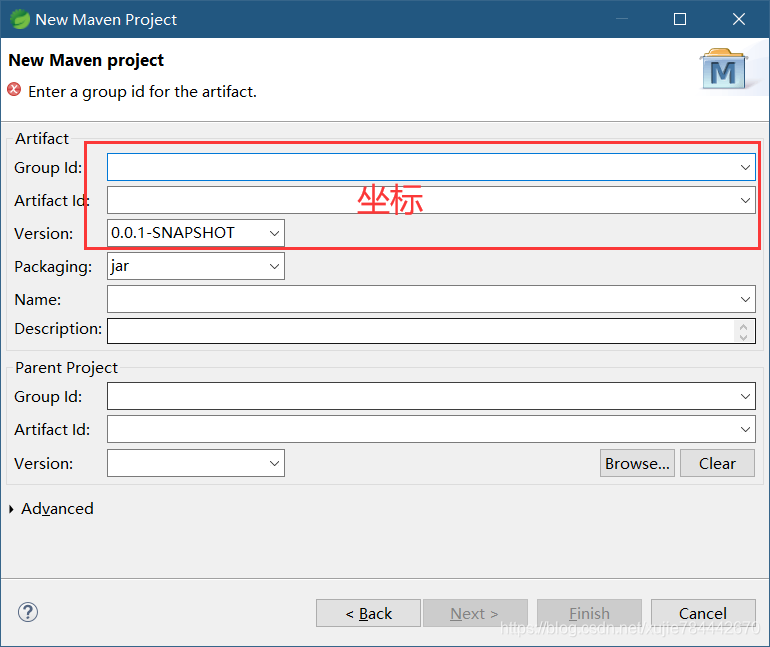Click the disabled Finish button
The image size is (770, 647).
(589, 613)
